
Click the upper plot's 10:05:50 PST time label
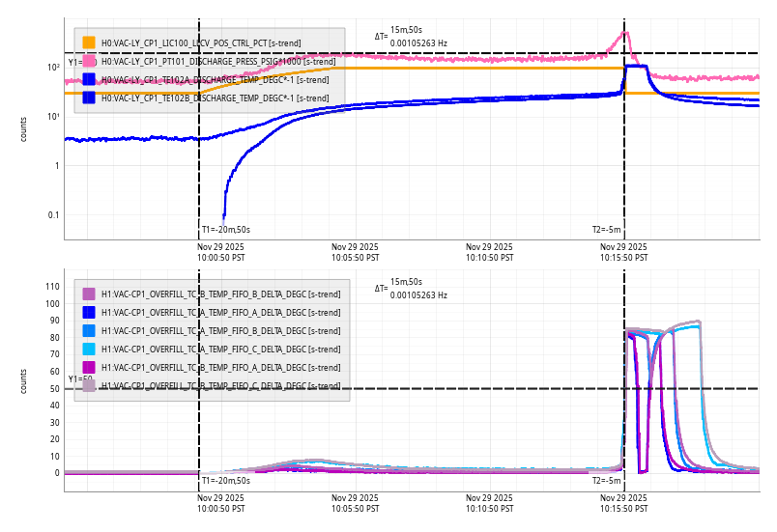[355, 252]
